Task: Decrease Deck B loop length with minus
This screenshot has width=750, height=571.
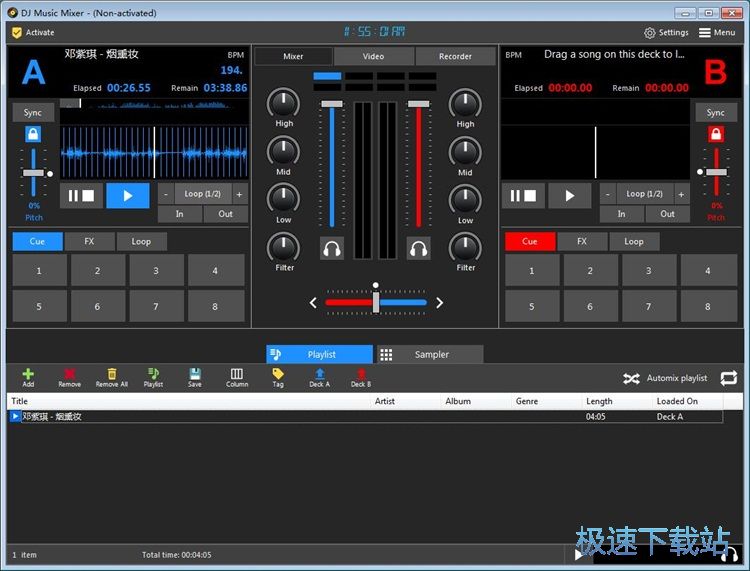Action: 608,194
